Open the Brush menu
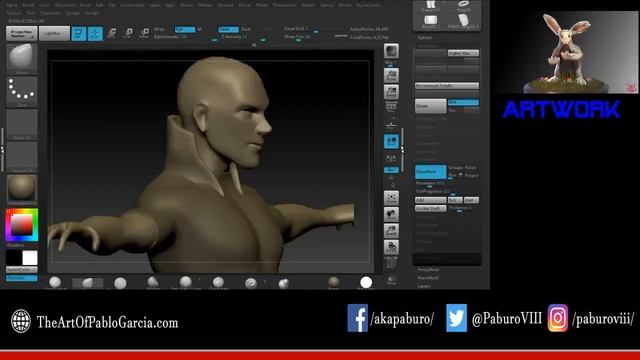Viewport: 640px width, 360px height. tap(28, 5)
